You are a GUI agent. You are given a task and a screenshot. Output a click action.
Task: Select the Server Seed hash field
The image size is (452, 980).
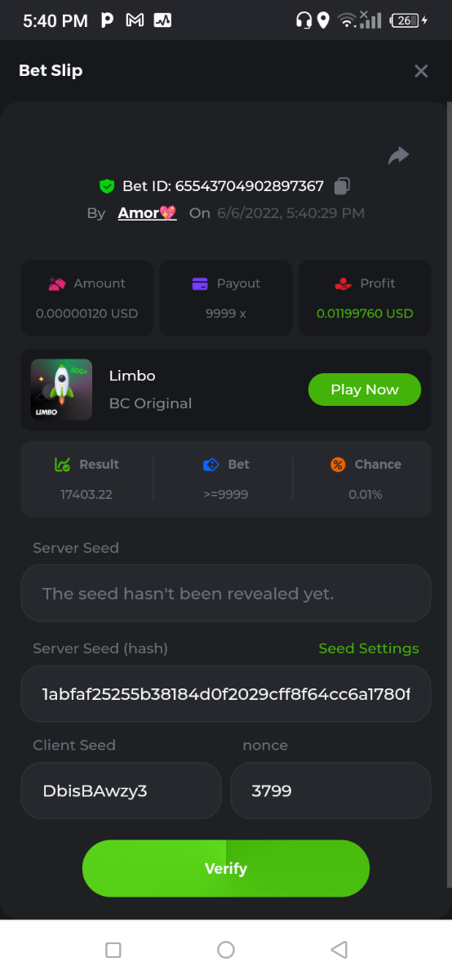[x=226, y=694]
